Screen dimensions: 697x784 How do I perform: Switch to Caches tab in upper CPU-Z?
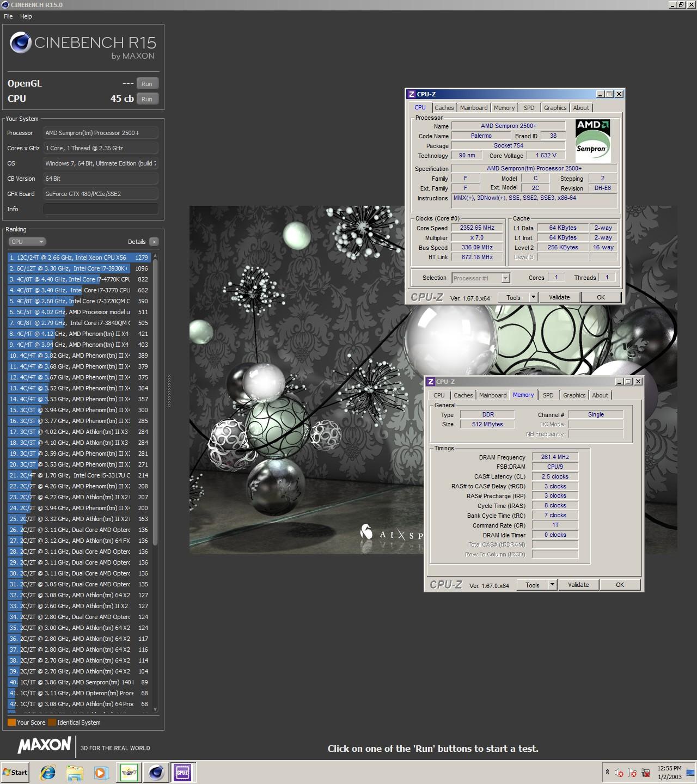coord(444,108)
